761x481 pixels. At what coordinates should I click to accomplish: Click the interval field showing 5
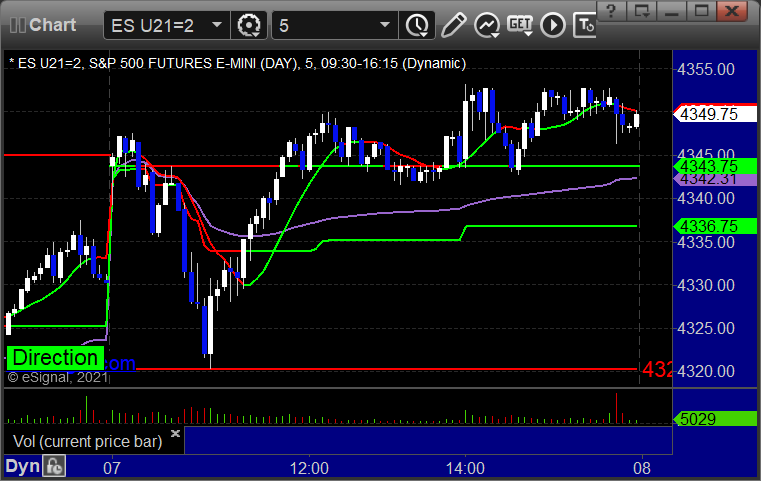pyautogui.click(x=335, y=25)
